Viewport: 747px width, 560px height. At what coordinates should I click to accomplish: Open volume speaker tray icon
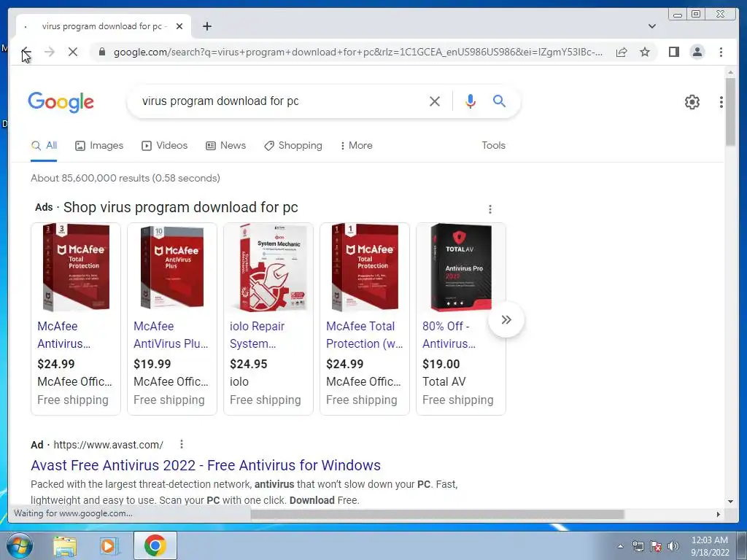673,546
